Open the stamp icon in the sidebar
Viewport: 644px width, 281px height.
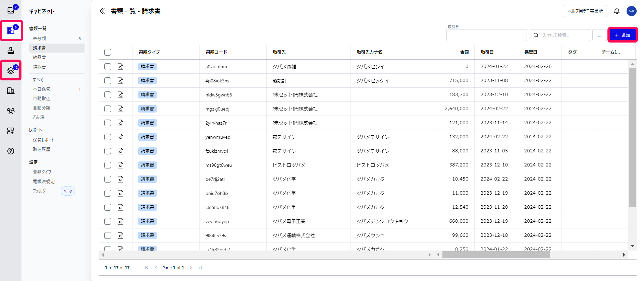[x=11, y=51]
